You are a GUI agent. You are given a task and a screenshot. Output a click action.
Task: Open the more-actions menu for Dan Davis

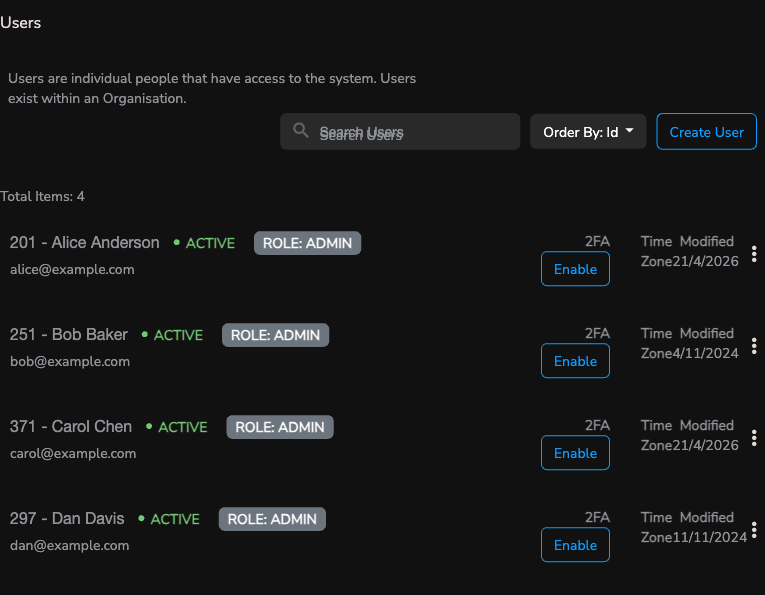click(754, 530)
